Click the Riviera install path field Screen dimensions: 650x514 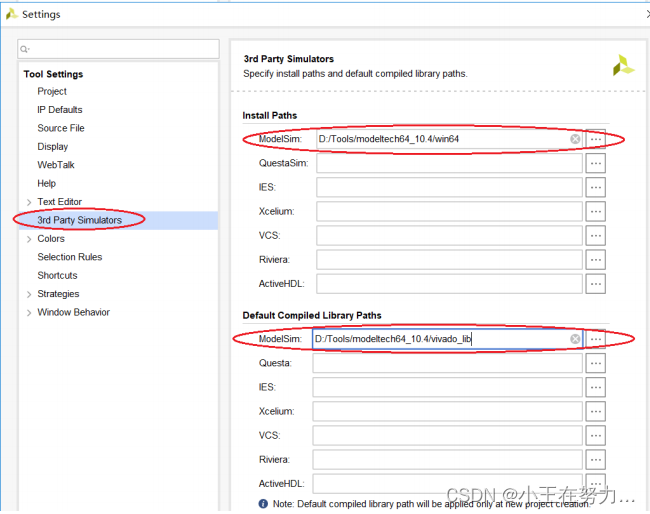[449, 259]
